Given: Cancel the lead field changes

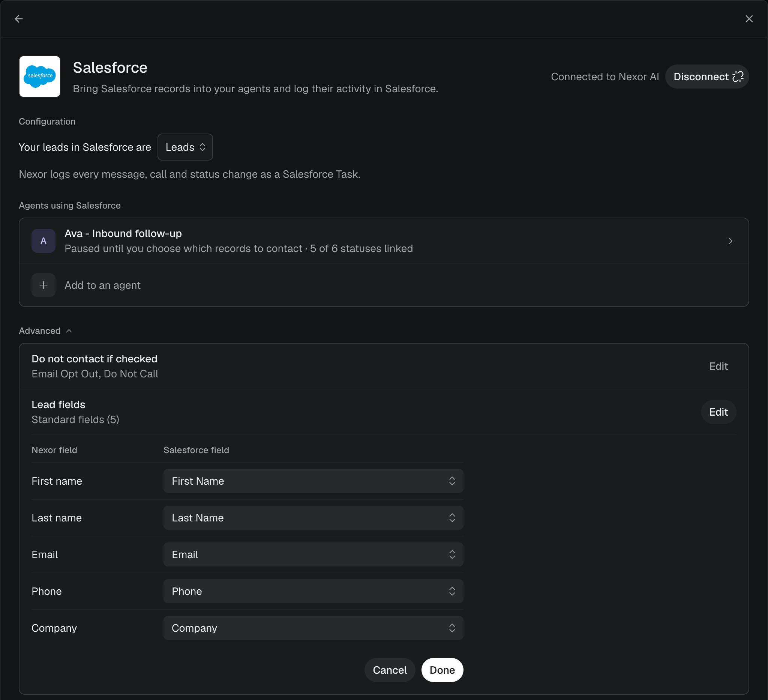Looking at the screenshot, I should pos(390,670).
